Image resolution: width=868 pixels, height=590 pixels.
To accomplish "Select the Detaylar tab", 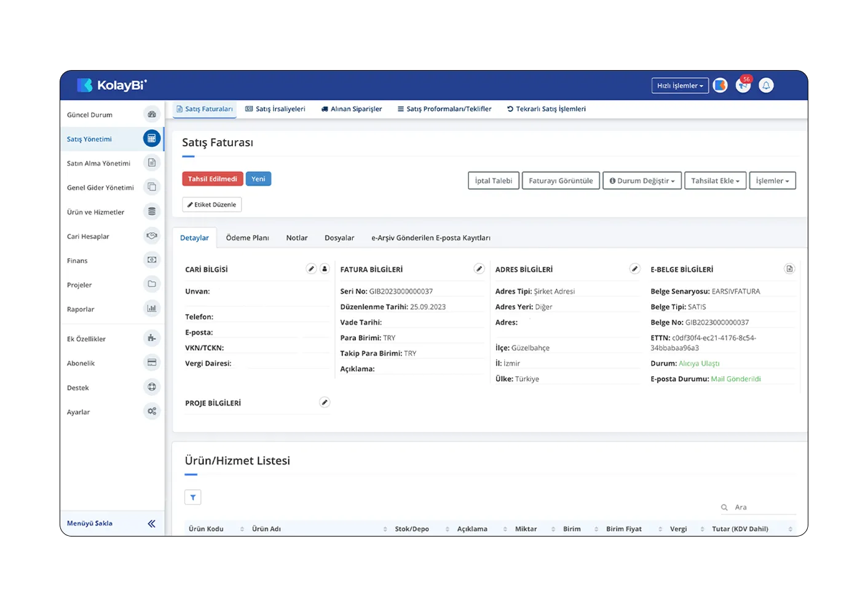I will click(x=194, y=238).
